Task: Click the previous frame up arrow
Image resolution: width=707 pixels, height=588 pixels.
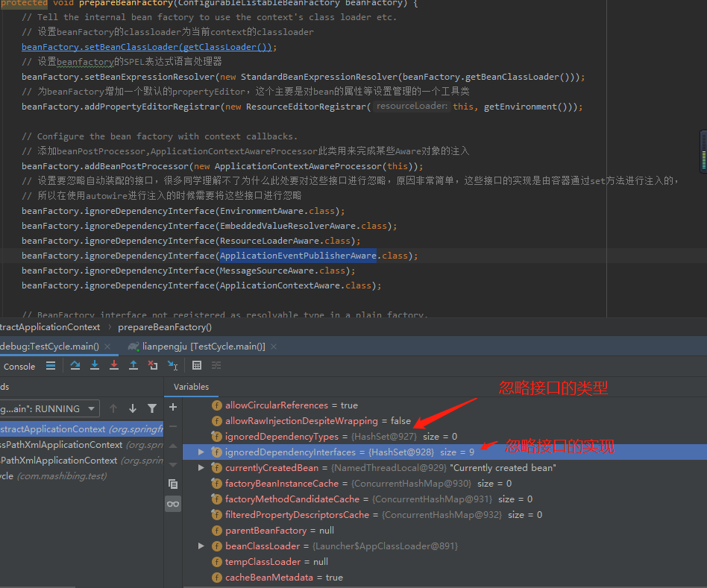Action: 113,408
